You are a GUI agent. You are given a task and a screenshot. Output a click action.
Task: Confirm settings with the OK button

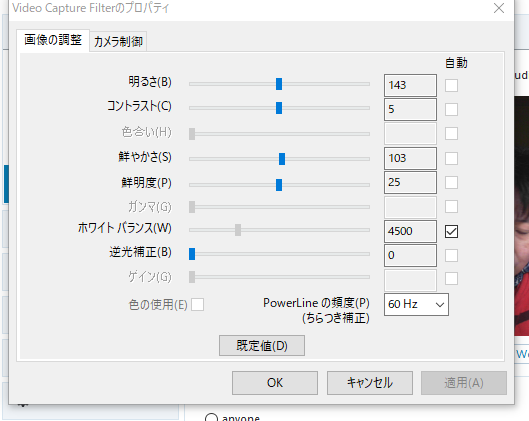[275, 383]
